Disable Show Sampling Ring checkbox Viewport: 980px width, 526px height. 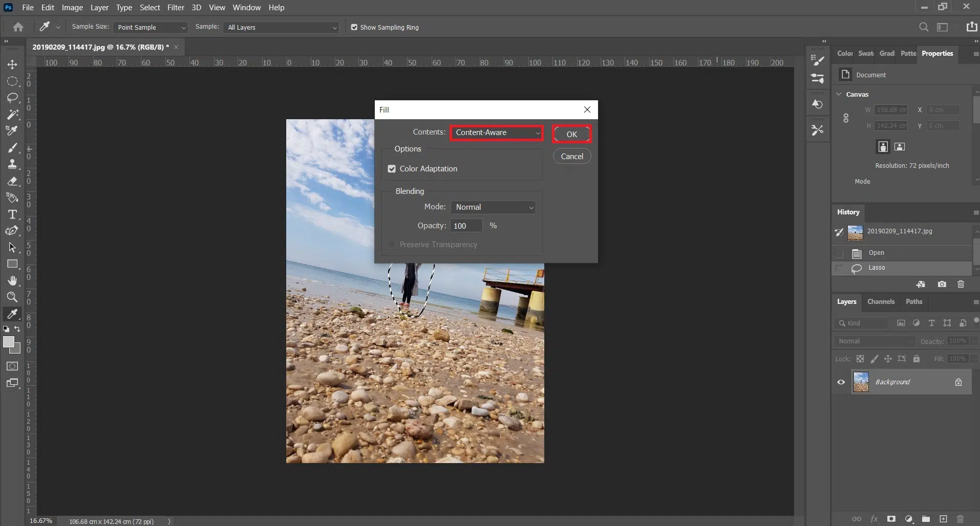pyautogui.click(x=354, y=28)
